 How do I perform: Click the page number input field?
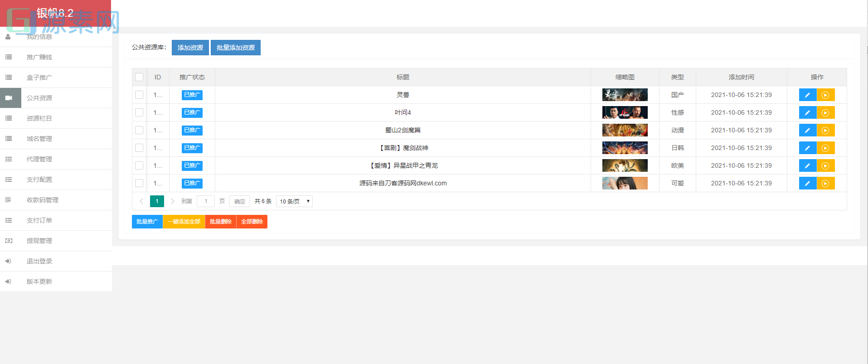(206, 201)
